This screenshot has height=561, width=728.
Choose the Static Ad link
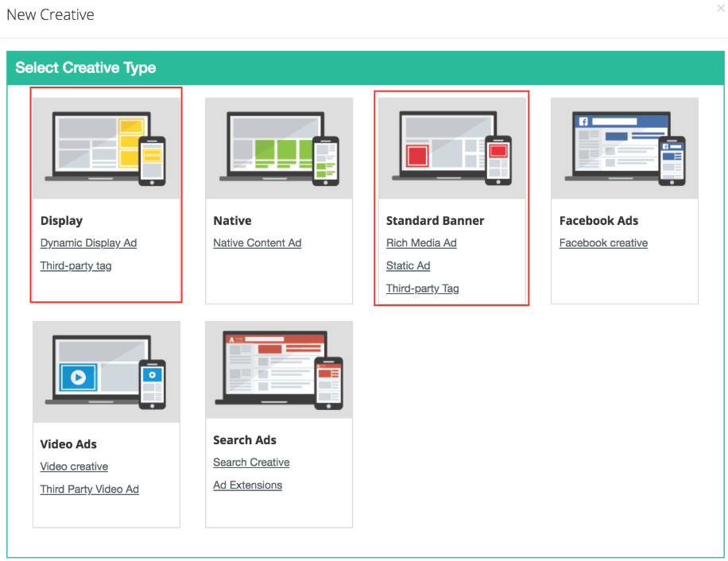(x=408, y=266)
